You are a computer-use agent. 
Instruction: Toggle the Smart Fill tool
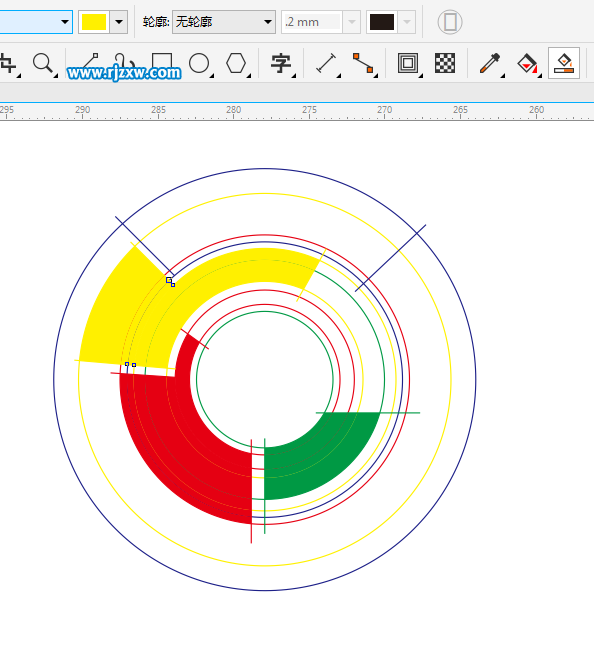coord(564,63)
